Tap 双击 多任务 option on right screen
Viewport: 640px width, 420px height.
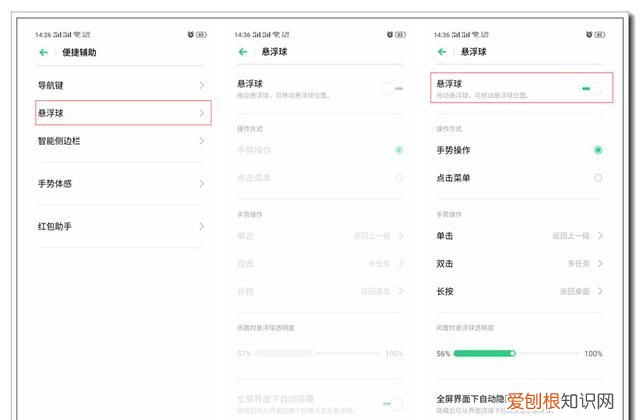pyautogui.click(x=519, y=264)
